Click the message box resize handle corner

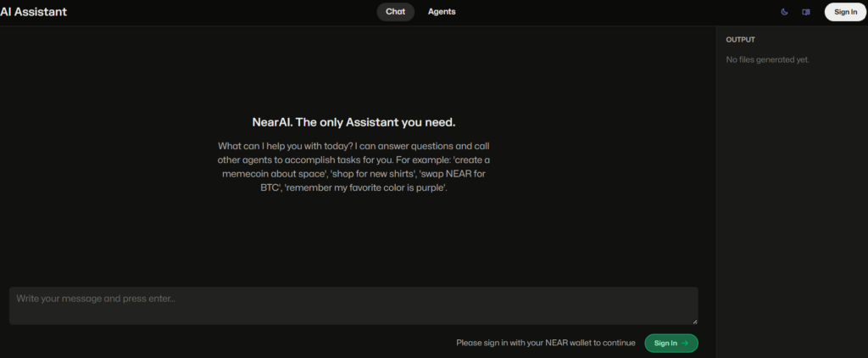695,321
